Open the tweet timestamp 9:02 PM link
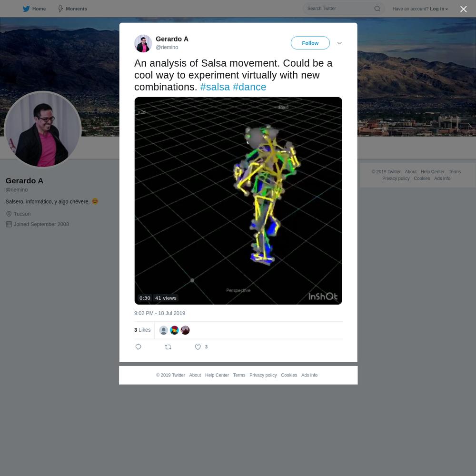 159,313
